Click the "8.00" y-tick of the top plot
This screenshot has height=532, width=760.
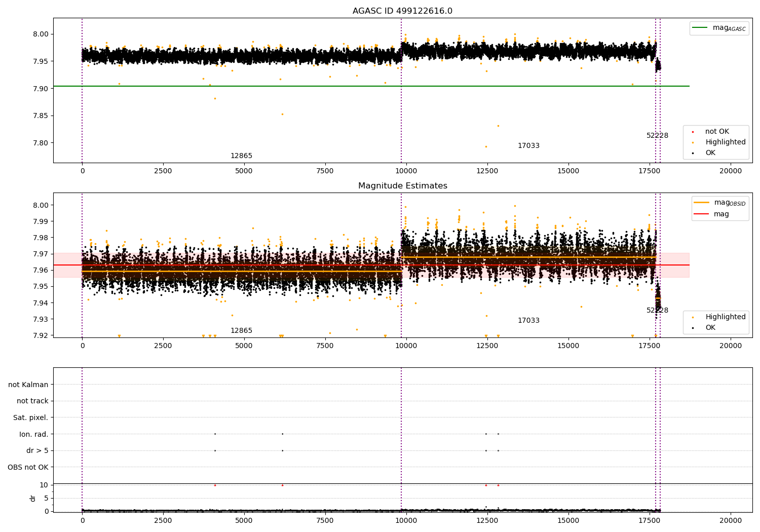[41, 34]
